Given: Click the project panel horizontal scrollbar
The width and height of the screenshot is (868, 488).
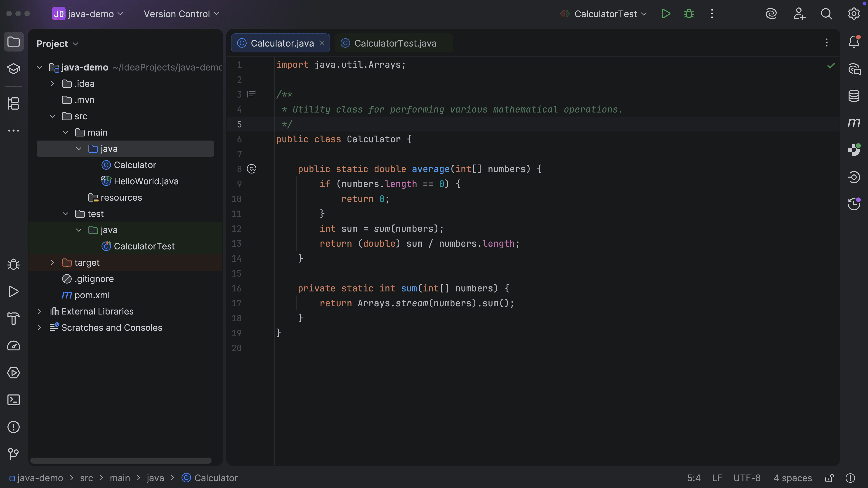Looking at the screenshot, I should coord(121,460).
